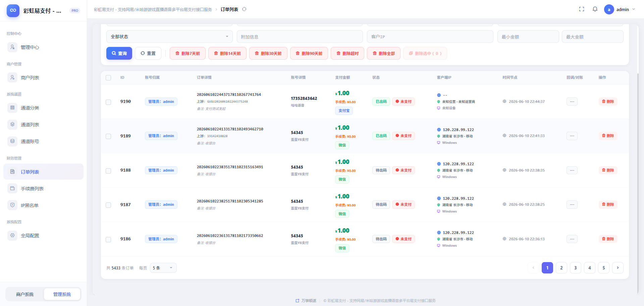The height and width of the screenshot is (306, 644).
Task: Check the row checkbox for order 9187
Action: pos(108,205)
